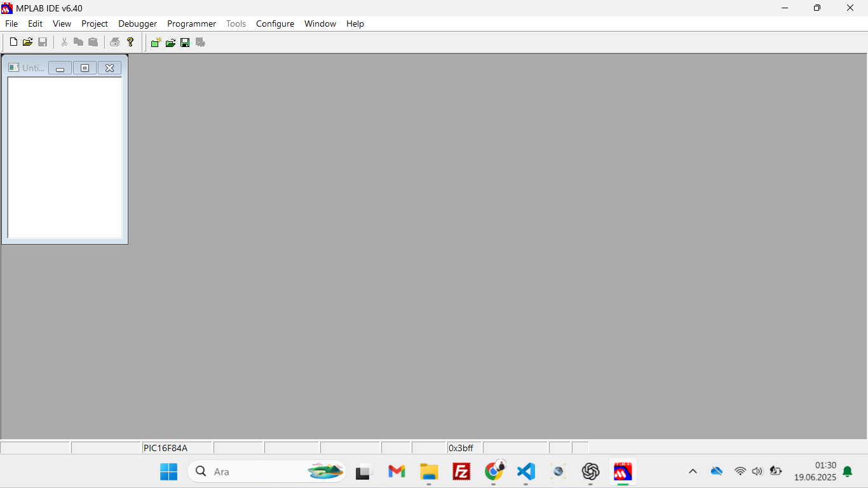Click the Untitled child window system icon
868x488 pixels.
13,67
